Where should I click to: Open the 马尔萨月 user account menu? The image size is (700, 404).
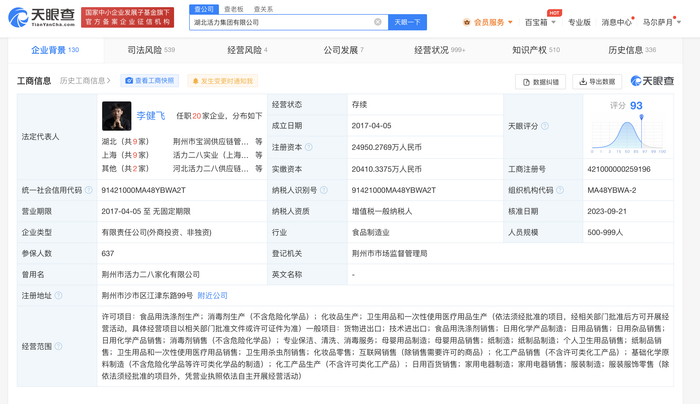(663, 22)
